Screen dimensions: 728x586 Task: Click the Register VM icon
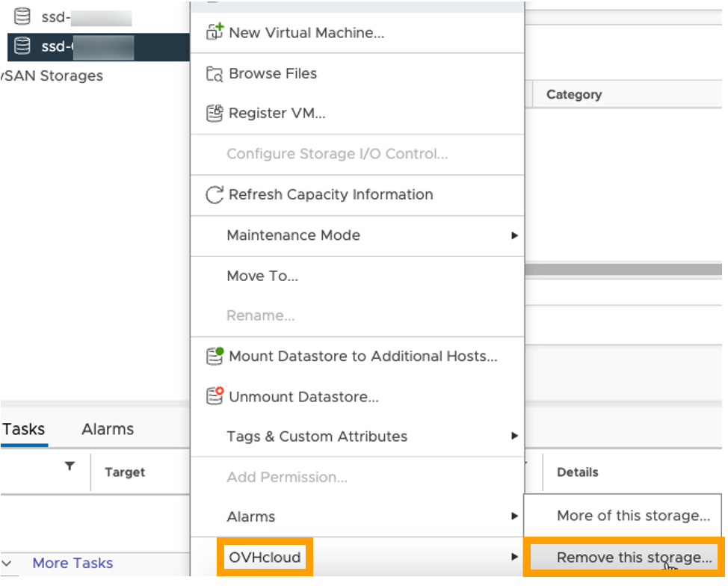pyautogui.click(x=215, y=114)
